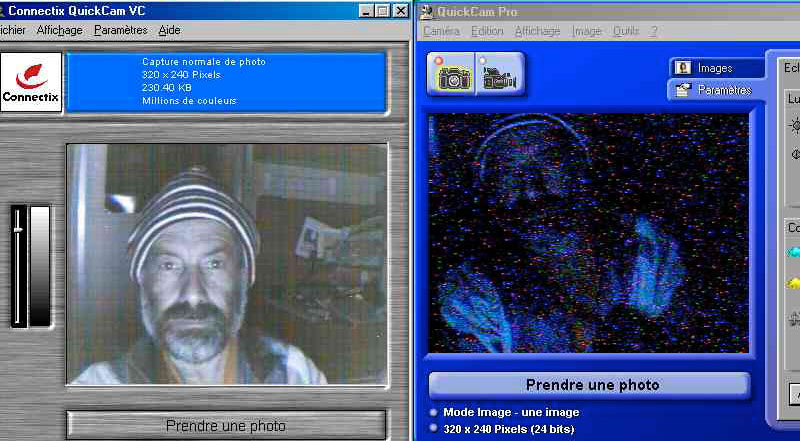Open the Outils menu in QuickCam Pro

626,31
